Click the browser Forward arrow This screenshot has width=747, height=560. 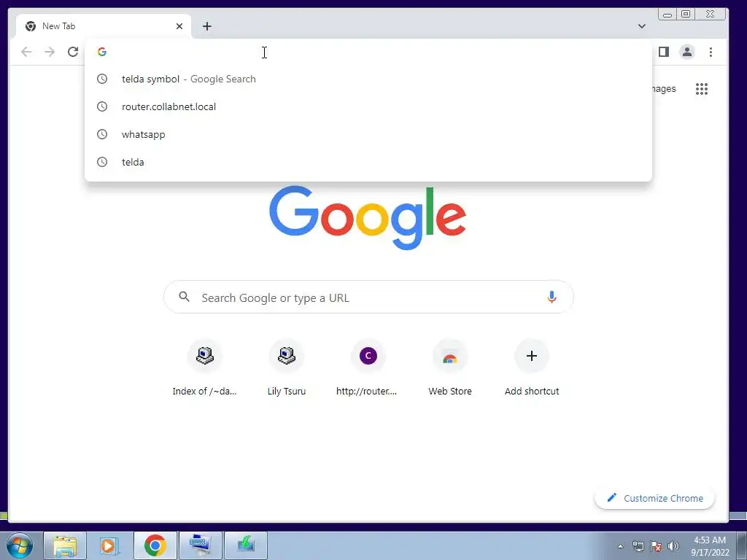tap(50, 52)
